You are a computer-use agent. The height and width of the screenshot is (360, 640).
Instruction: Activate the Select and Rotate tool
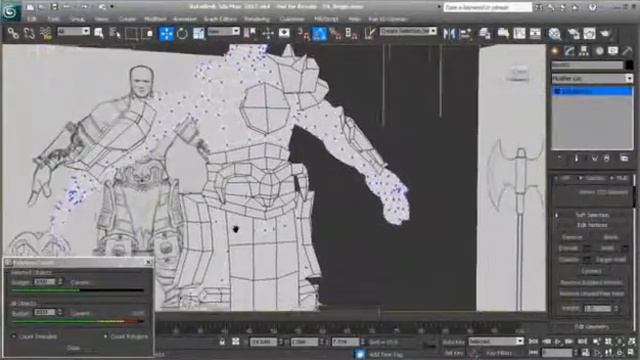[x=182, y=33]
